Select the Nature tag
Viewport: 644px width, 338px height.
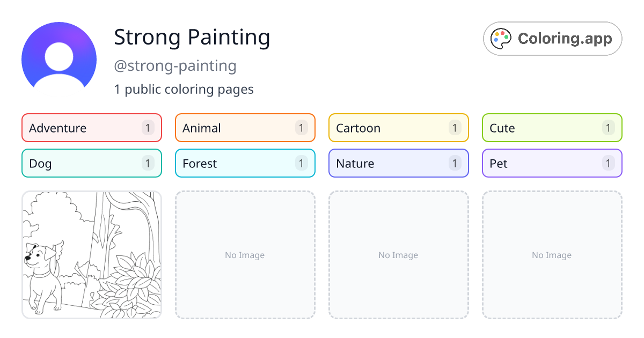[398, 163]
